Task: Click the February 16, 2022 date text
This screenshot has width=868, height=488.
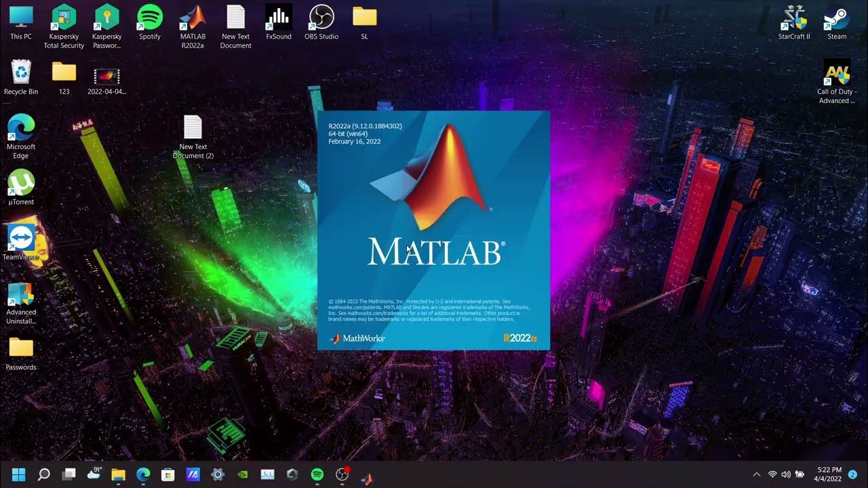Action: (354, 142)
